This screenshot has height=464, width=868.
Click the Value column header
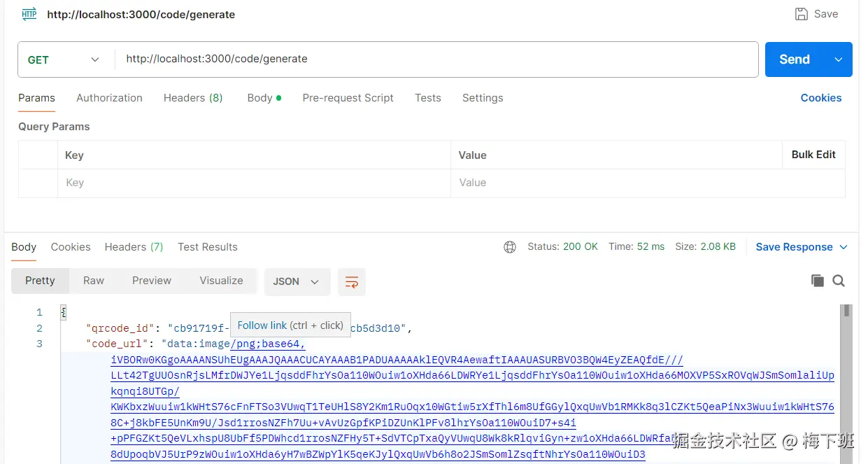click(x=472, y=155)
